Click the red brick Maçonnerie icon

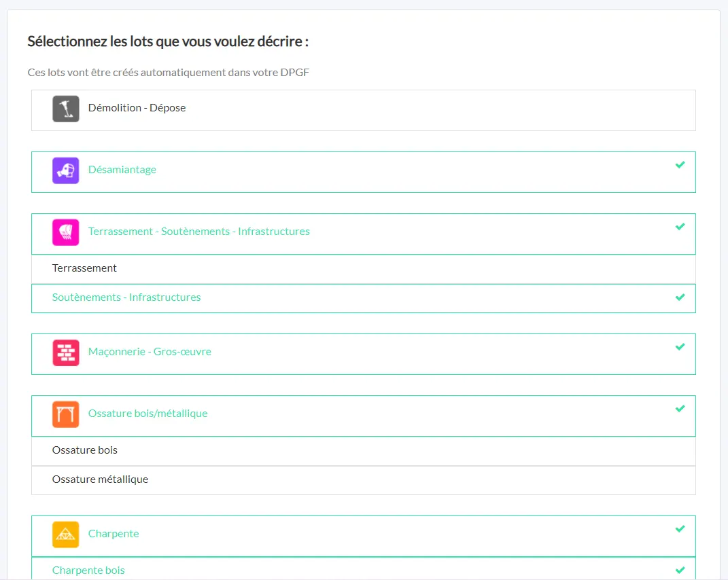[65, 352]
